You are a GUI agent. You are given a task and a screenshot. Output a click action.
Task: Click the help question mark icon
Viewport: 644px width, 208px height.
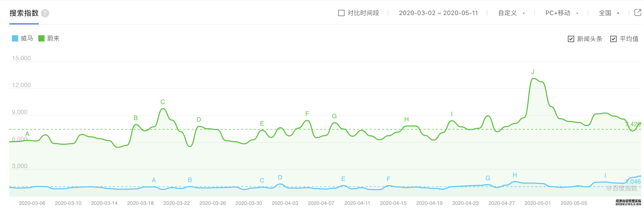click(x=45, y=13)
